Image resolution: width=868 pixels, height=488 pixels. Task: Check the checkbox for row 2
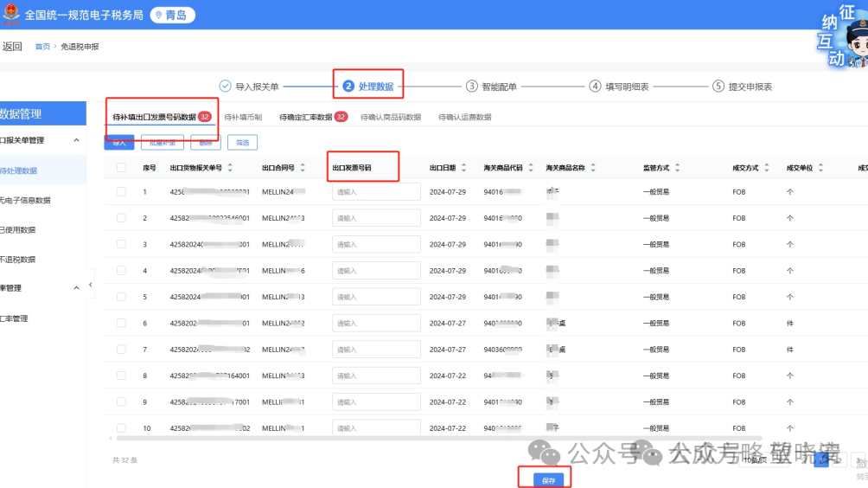pos(121,218)
